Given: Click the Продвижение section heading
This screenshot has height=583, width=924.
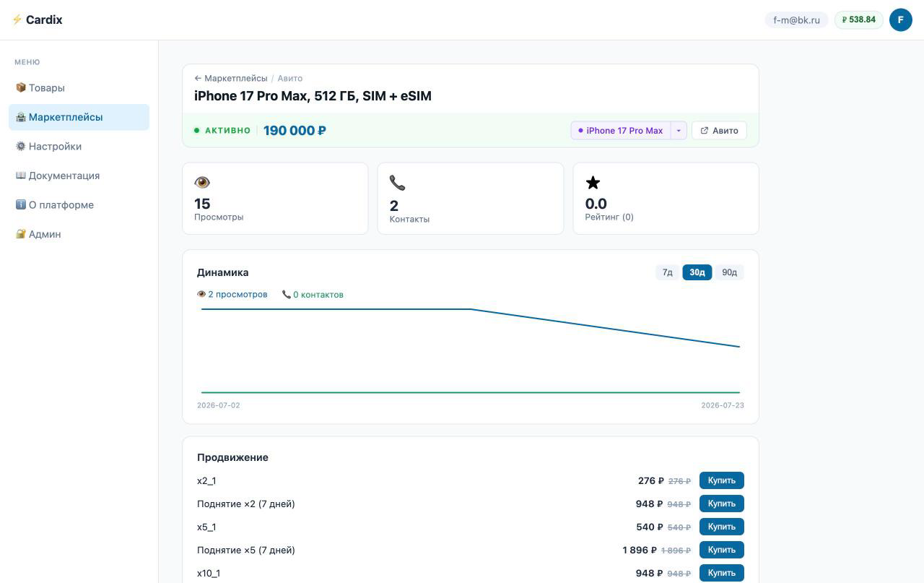Looking at the screenshot, I should coord(232,457).
